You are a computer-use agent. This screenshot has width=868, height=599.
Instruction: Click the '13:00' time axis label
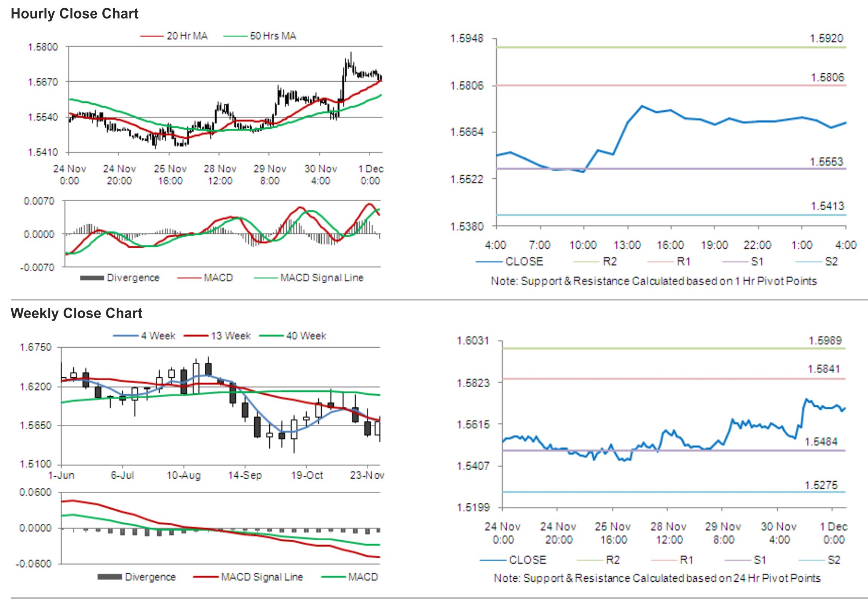point(627,245)
